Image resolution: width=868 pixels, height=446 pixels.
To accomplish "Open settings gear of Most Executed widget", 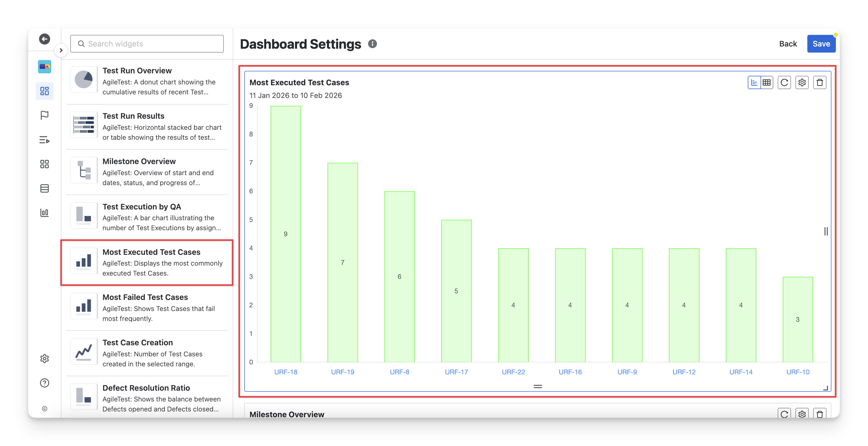I will tap(802, 82).
